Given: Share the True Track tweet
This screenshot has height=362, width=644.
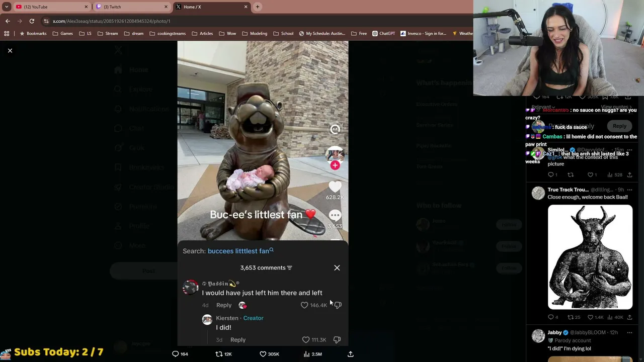Looking at the screenshot, I should tap(629, 317).
